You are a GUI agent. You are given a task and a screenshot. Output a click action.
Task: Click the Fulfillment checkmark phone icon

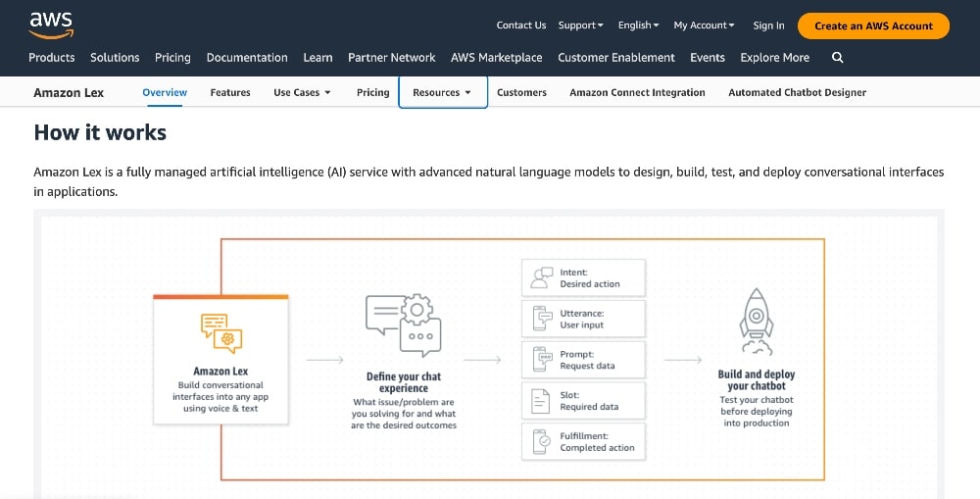[x=541, y=441]
